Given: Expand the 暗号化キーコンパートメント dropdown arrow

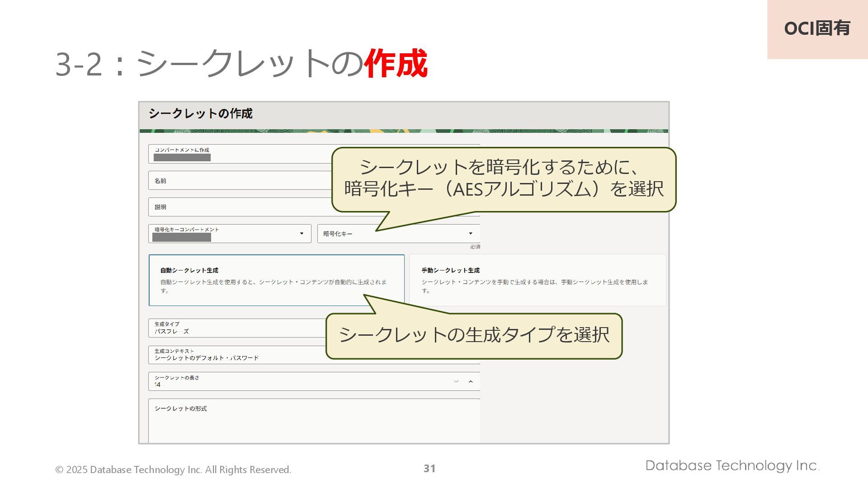Looking at the screenshot, I should coord(302,234).
